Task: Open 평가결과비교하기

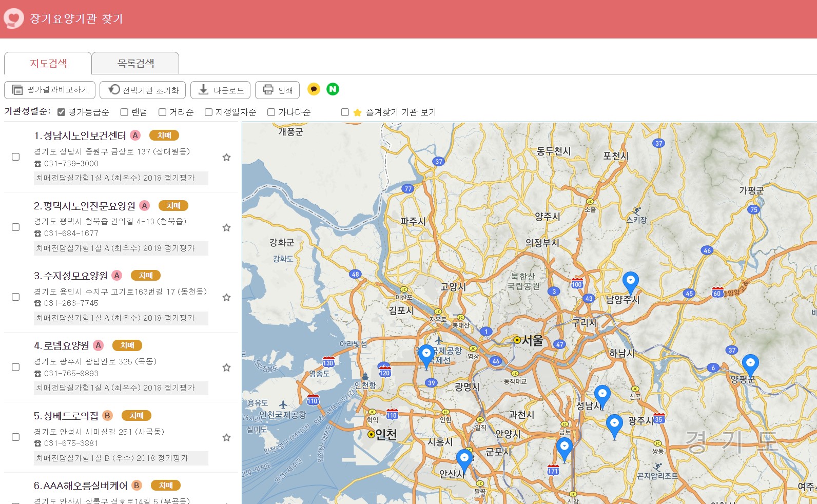Action: [50, 90]
